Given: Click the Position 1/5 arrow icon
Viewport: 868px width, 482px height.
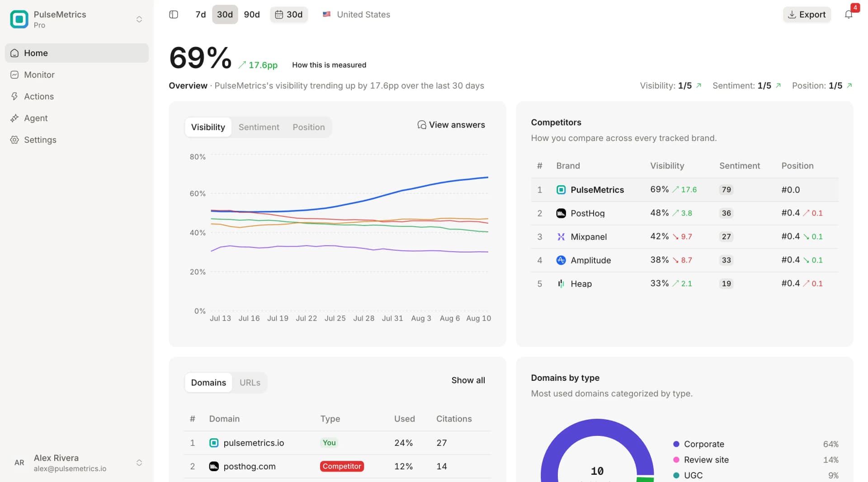Looking at the screenshot, I should [x=849, y=85].
